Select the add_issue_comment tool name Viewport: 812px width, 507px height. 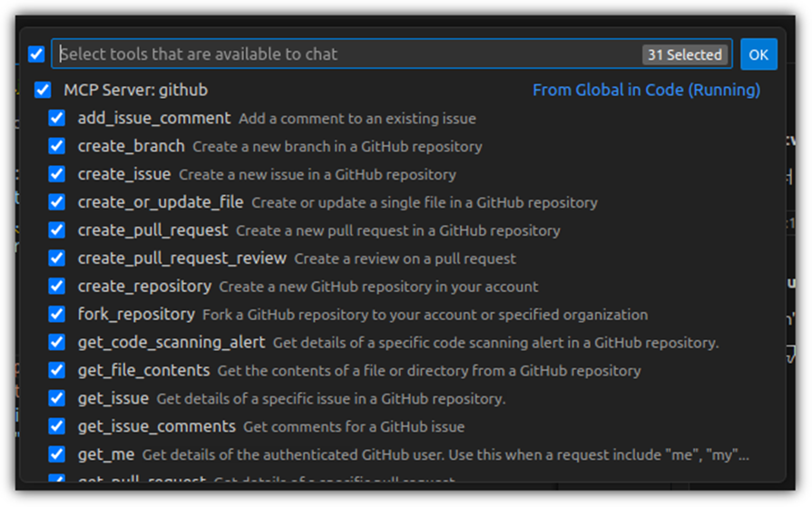tap(154, 118)
